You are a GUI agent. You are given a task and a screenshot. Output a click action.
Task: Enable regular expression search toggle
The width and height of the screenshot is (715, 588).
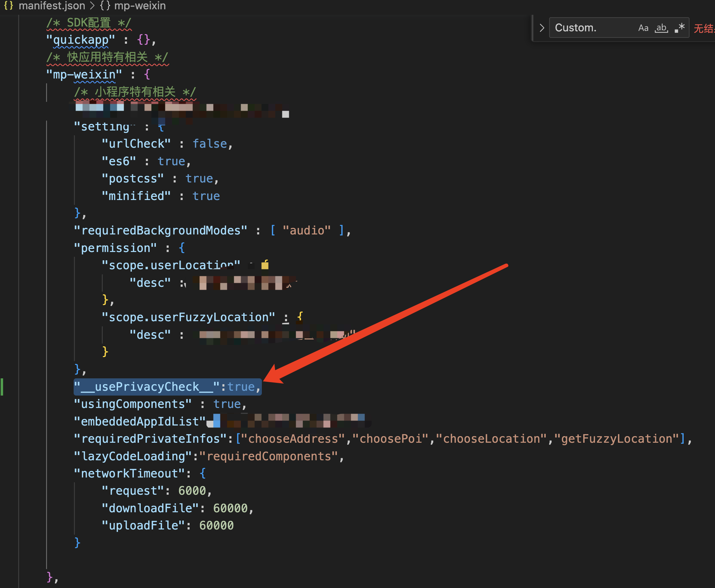click(680, 28)
